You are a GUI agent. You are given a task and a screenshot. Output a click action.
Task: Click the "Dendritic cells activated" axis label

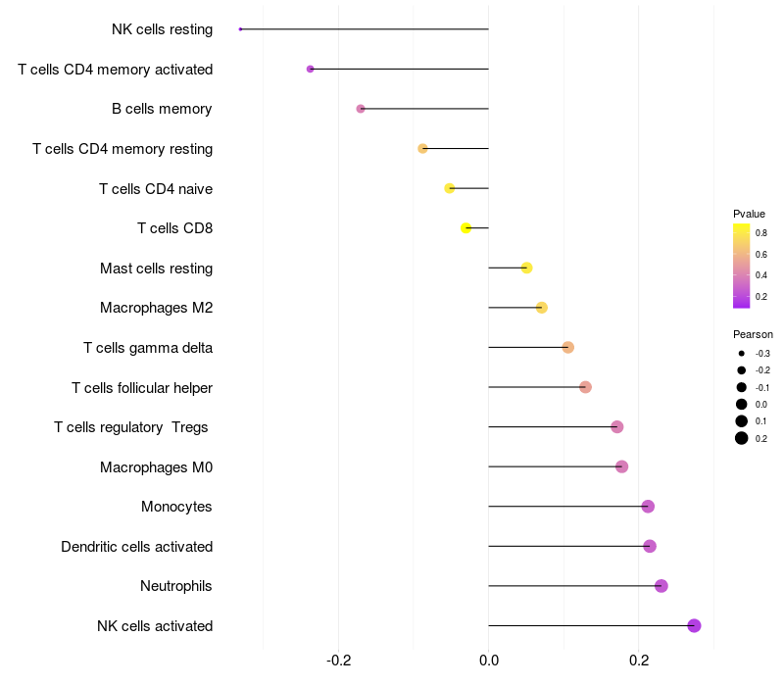[x=136, y=546]
